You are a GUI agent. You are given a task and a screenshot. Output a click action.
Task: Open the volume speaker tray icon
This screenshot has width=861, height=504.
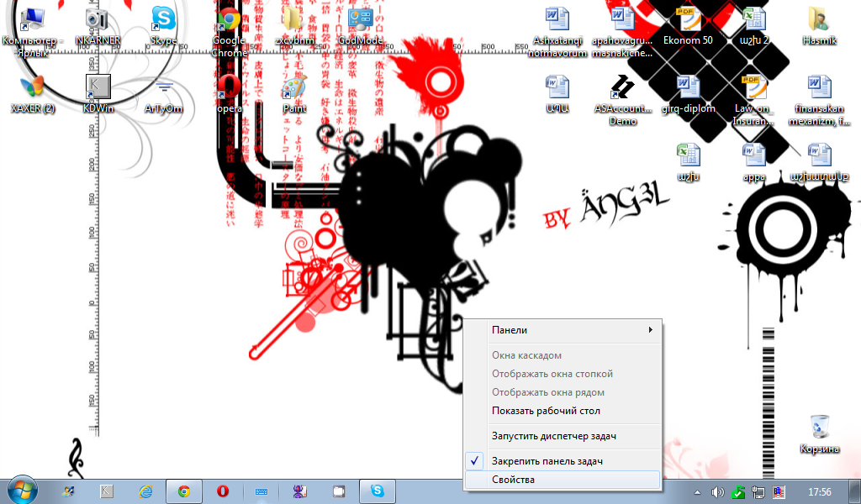coord(718,492)
